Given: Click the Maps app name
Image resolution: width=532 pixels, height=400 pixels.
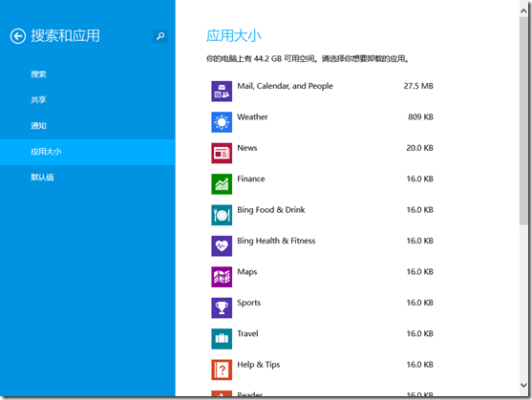Looking at the screenshot, I should (247, 272).
